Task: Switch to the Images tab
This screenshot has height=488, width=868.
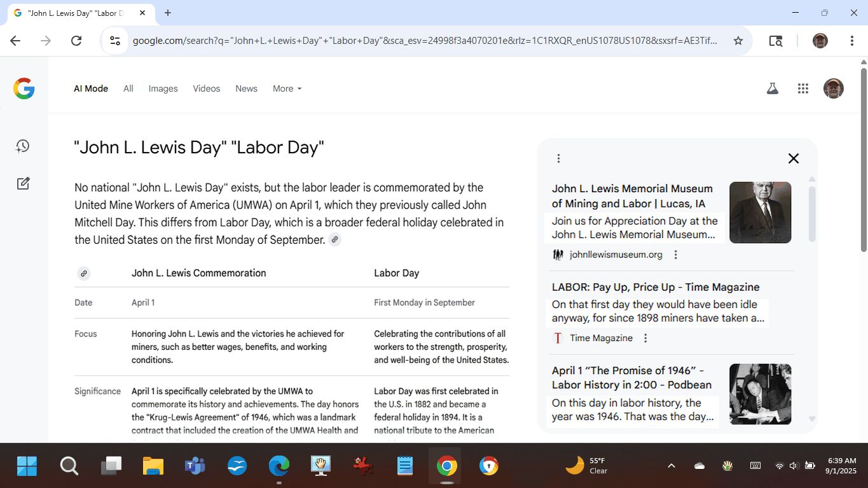Action: point(163,89)
